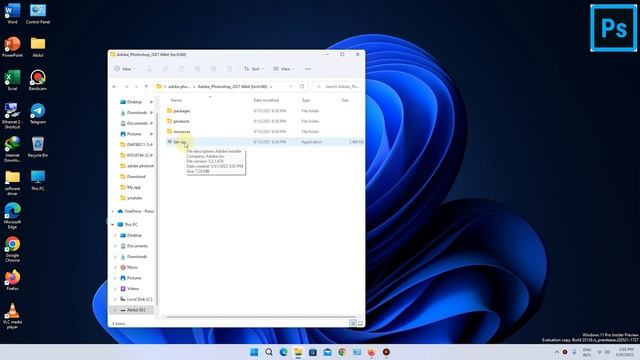
Task: Switch to details view toggle in status bar
Action: (353, 323)
